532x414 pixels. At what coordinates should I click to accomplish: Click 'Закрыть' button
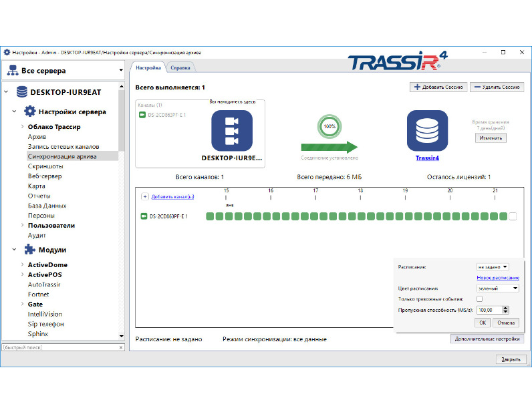tap(511, 359)
